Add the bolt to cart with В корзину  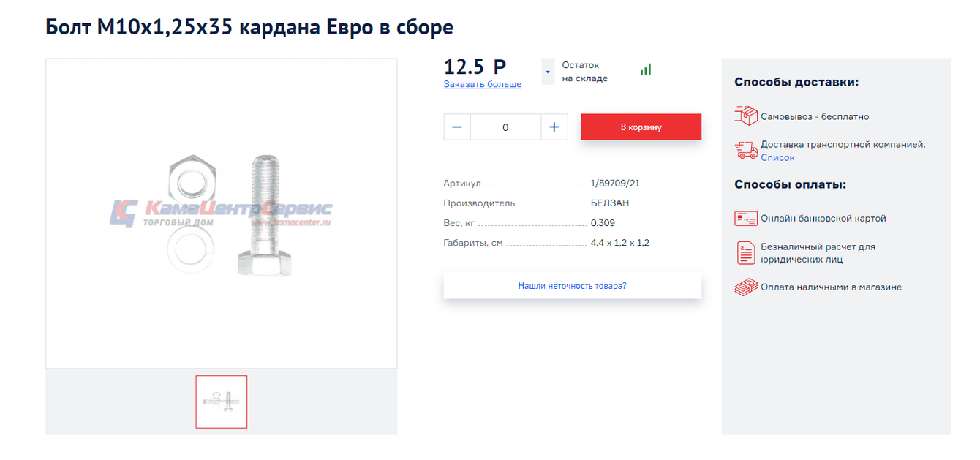point(641,127)
